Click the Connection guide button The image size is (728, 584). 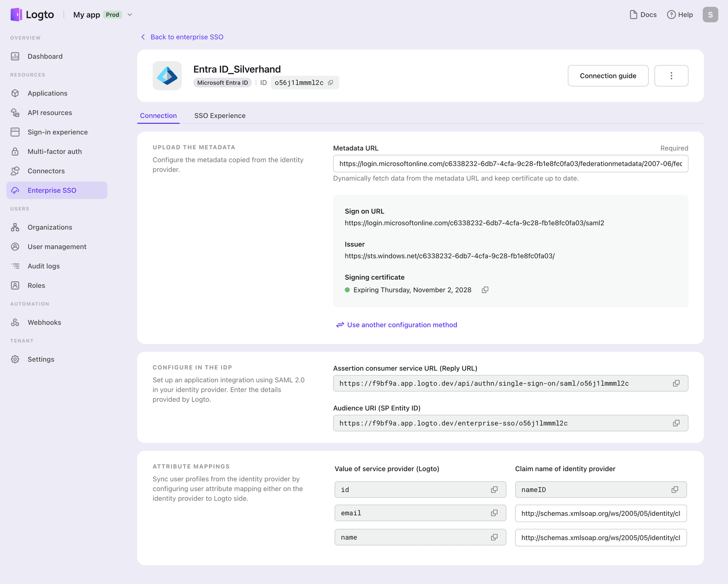coord(608,76)
